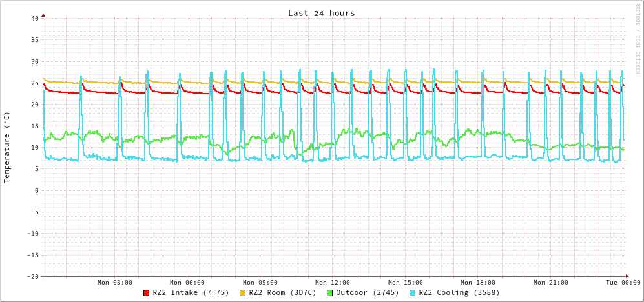Select the RZ2 Cooling (3588) legend label

[459, 293]
